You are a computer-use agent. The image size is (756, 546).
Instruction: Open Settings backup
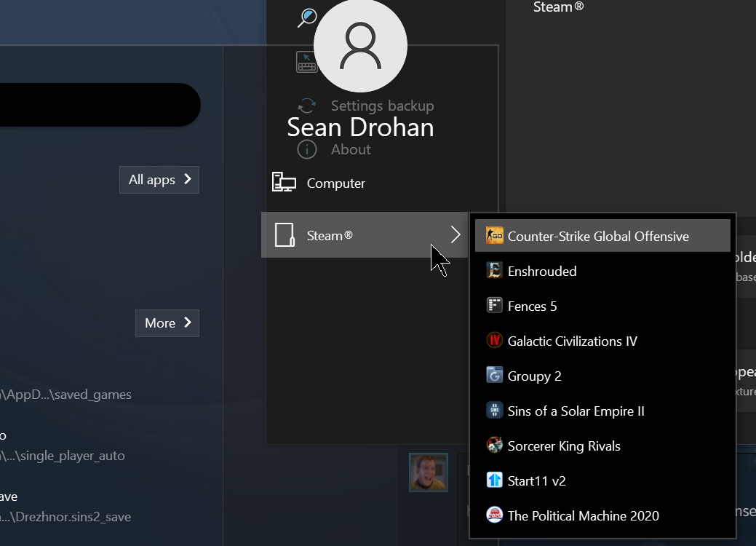pos(381,105)
